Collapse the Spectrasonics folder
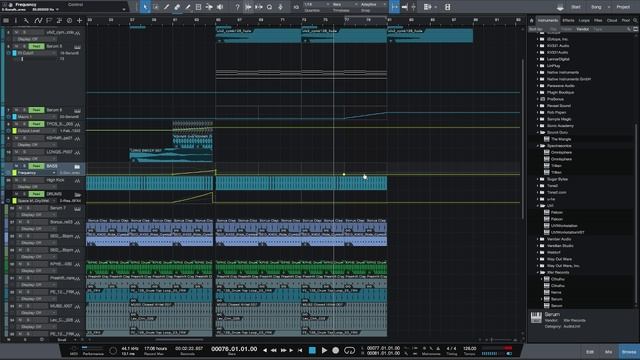This screenshot has height=360, width=640. [x=538, y=146]
